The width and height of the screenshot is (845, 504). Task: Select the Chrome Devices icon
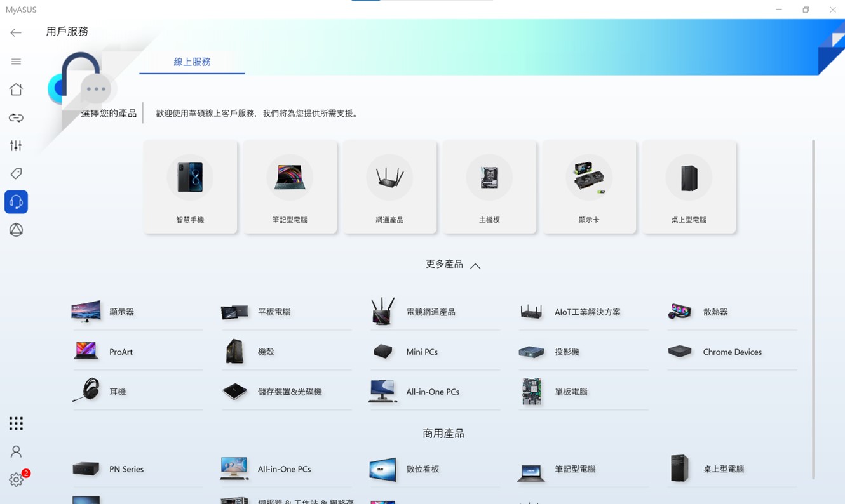pos(680,351)
